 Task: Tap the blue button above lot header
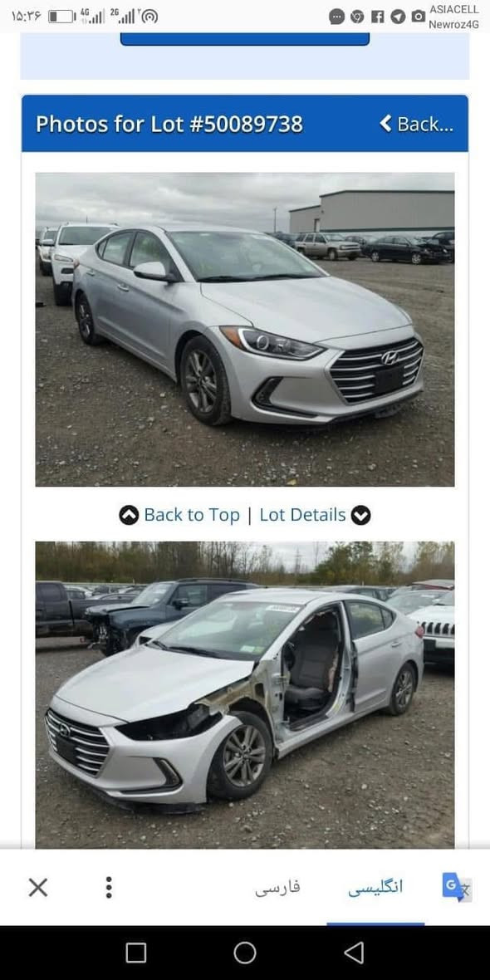pos(245,39)
